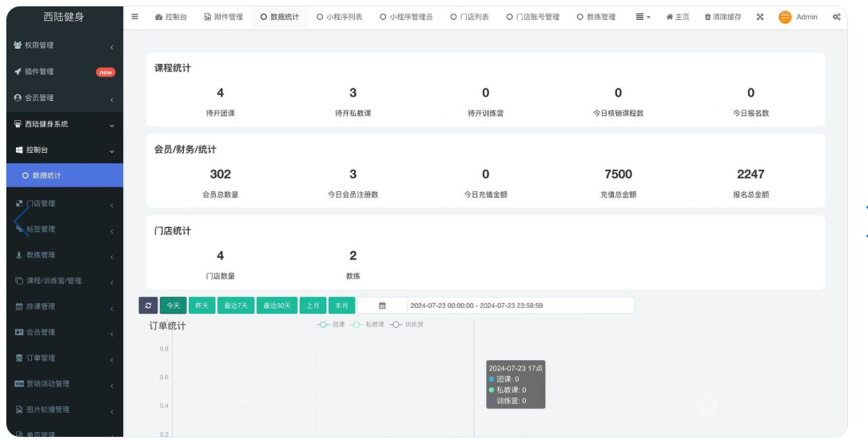Viewport: 868px width, 440px height.
Task: Click the 待开团课 label
Action: pyautogui.click(x=221, y=113)
